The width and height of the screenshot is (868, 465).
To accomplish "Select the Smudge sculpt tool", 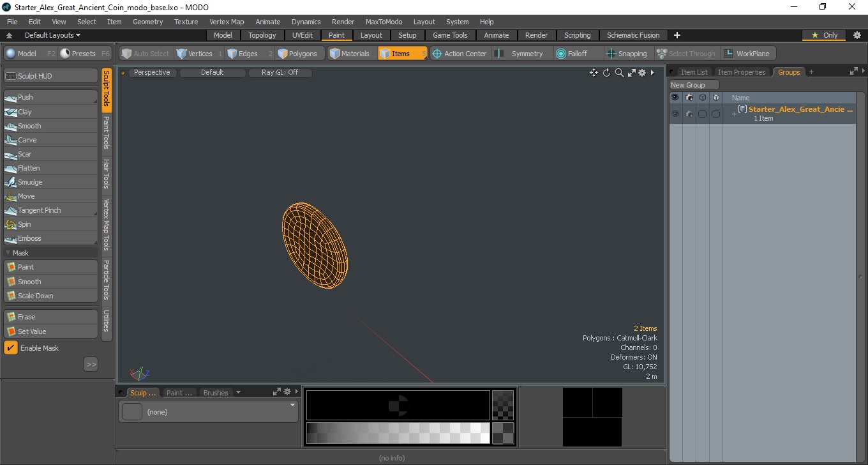I will (50, 182).
